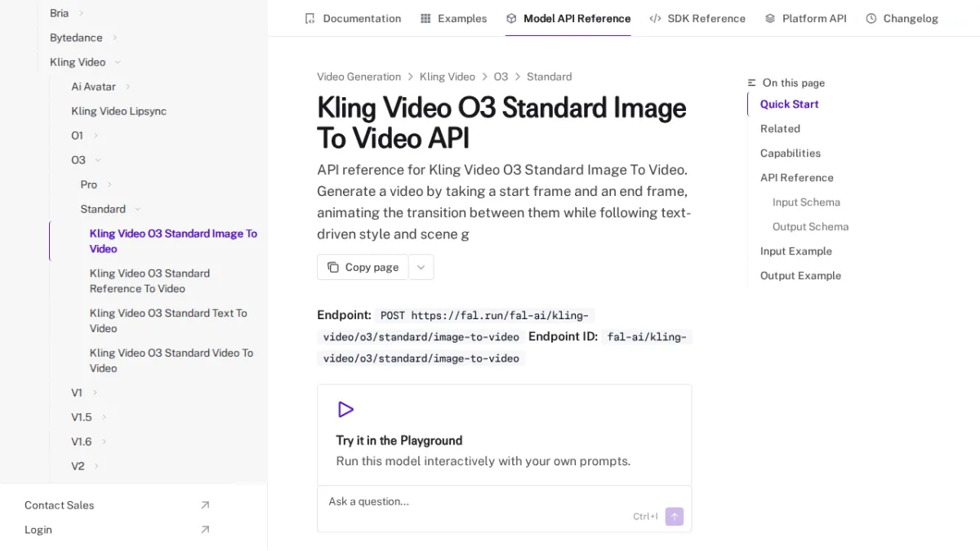Expand the V1 tree node
The height and width of the screenshot is (551, 980).
[95, 393]
